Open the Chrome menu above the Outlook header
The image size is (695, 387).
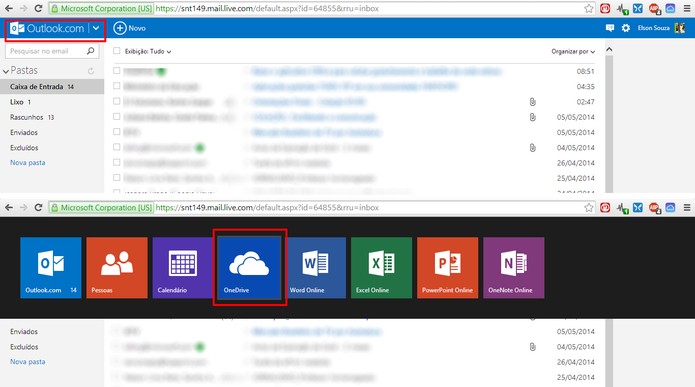[x=687, y=8]
